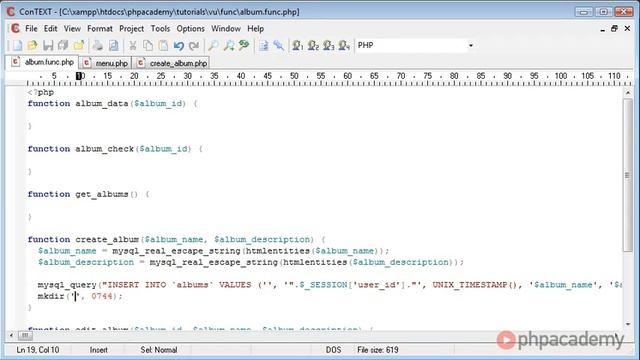Click the 'Sel: Normal' status bar entry

[159, 350]
